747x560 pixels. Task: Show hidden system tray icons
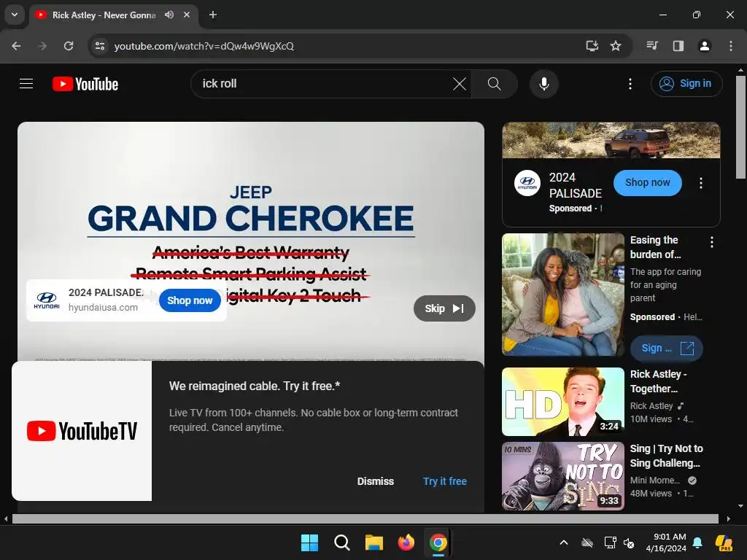pyautogui.click(x=564, y=542)
